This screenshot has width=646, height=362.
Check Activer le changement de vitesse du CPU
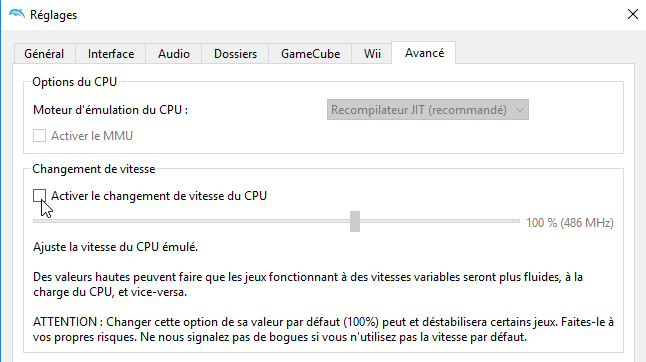40,196
